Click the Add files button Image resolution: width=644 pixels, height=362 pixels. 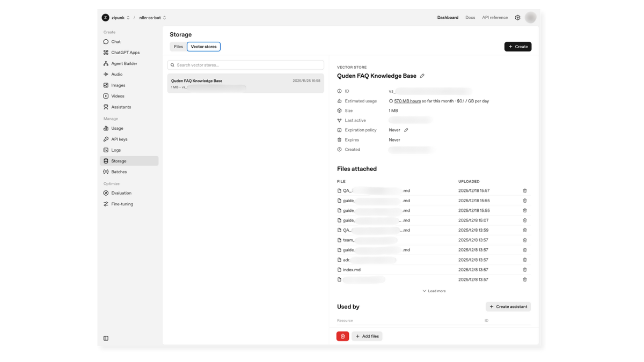click(x=367, y=336)
